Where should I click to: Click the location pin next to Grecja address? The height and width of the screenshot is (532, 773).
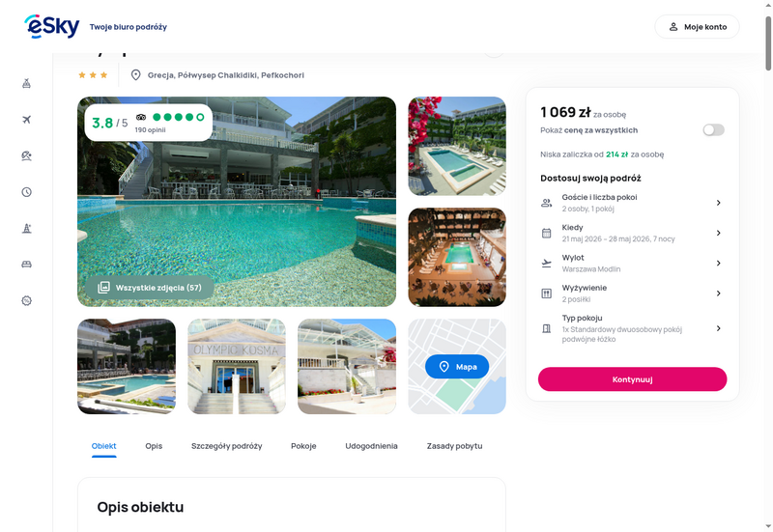pos(135,75)
